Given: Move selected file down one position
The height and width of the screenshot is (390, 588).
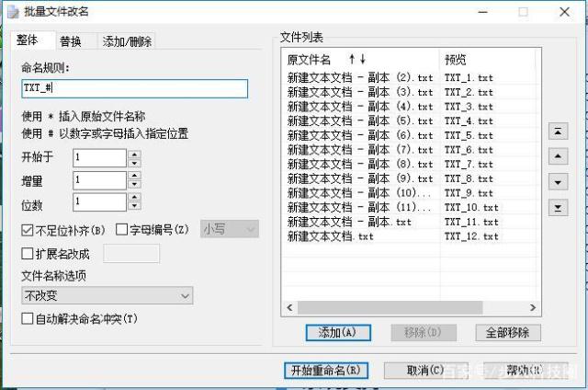Looking at the screenshot, I should pyautogui.click(x=558, y=182).
